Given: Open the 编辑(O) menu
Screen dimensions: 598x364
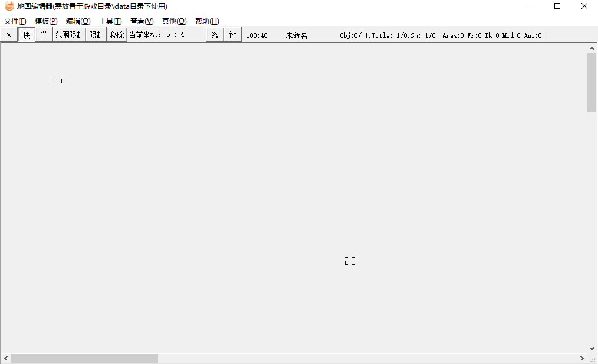Looking at the screenshot, I should pos(78,21).
